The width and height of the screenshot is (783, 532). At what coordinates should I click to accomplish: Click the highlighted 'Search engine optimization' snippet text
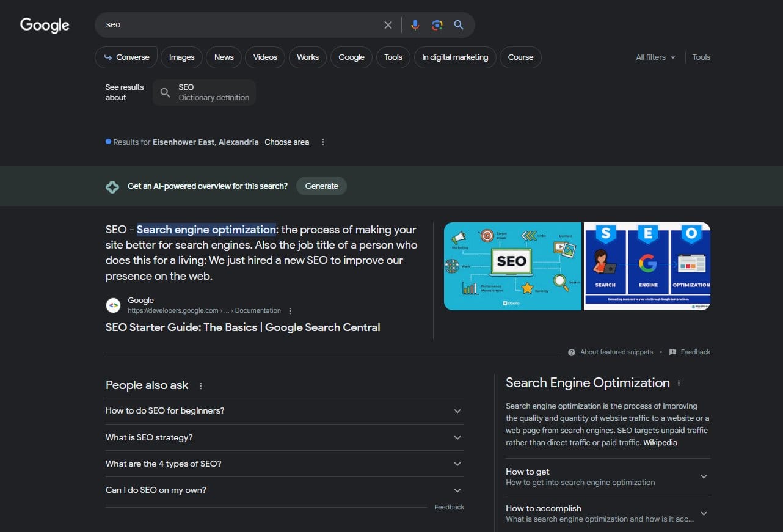(206, 230)
